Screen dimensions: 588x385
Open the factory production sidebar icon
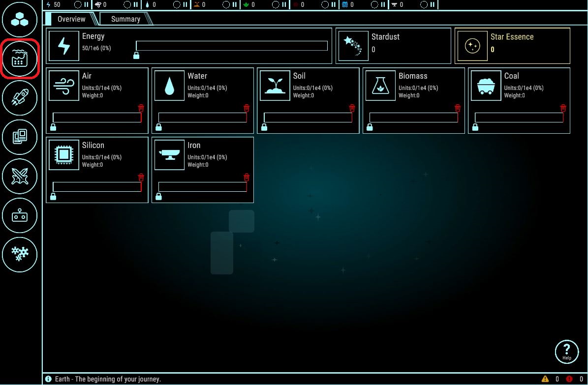(20, 59)
